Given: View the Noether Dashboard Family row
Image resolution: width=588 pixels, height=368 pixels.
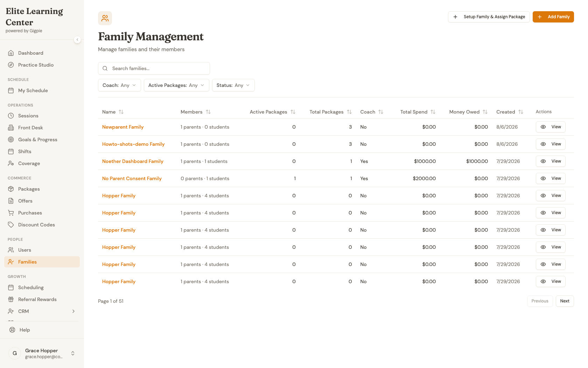Looking at the screenshot, I should click(x=551, y=161).
